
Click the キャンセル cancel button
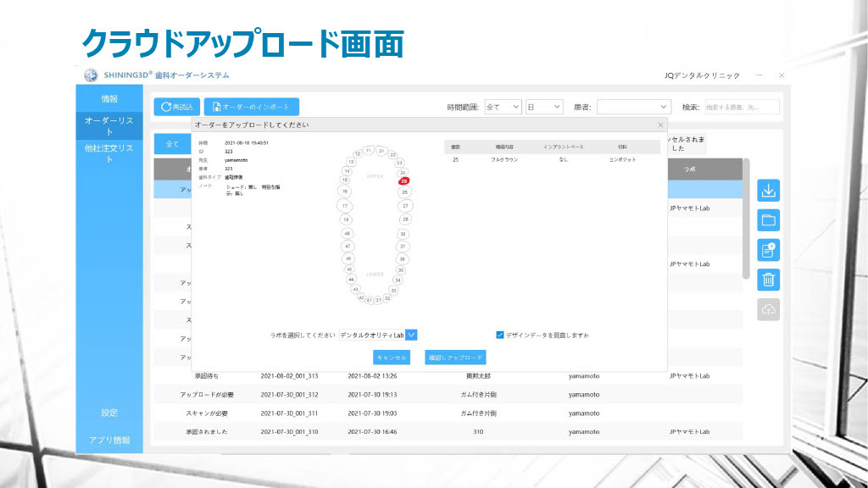pyautogui.click(x=392, y=358)
